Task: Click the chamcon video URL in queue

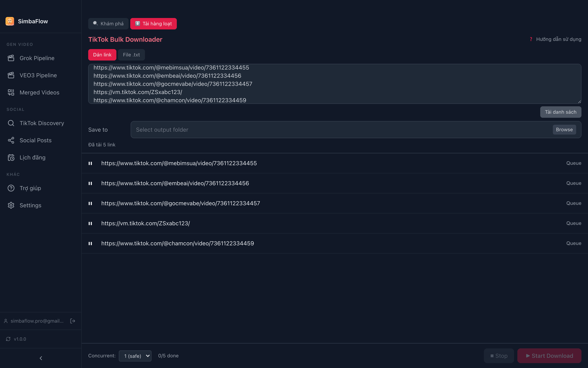Action: [177, 243]
